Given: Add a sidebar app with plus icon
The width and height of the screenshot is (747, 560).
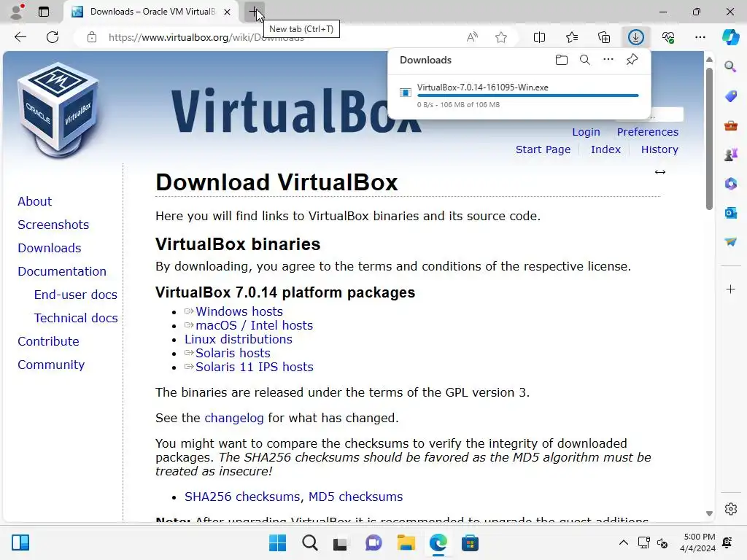Looking at the screenshot, I should (x=731, y=289).
